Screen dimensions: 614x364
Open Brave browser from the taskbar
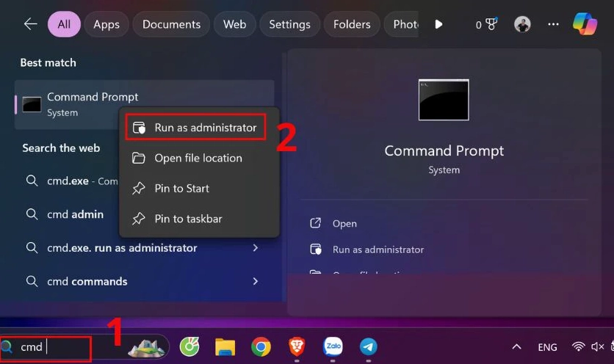[297, 347]
